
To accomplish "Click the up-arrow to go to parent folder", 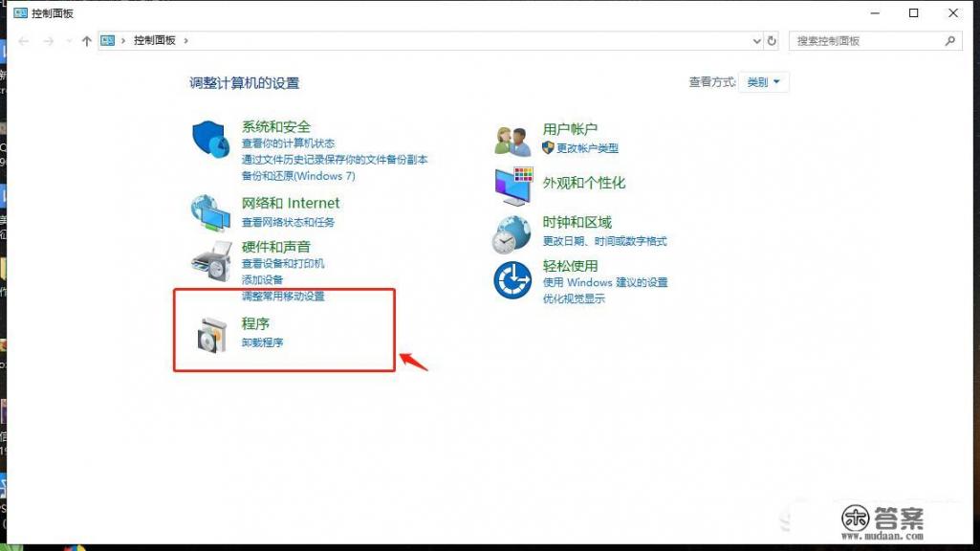I will [87, 40].
